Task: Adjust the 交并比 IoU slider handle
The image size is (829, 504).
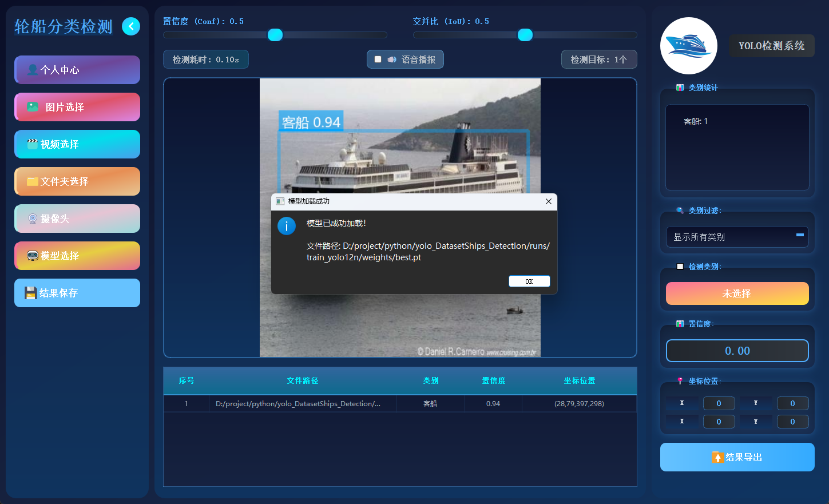Action: (525, 35)
